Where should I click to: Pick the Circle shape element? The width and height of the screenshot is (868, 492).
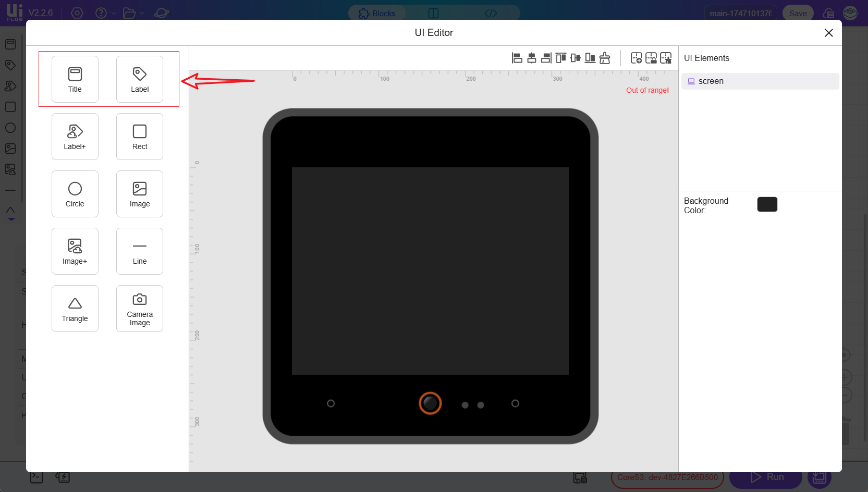click(x=75, y=194)
